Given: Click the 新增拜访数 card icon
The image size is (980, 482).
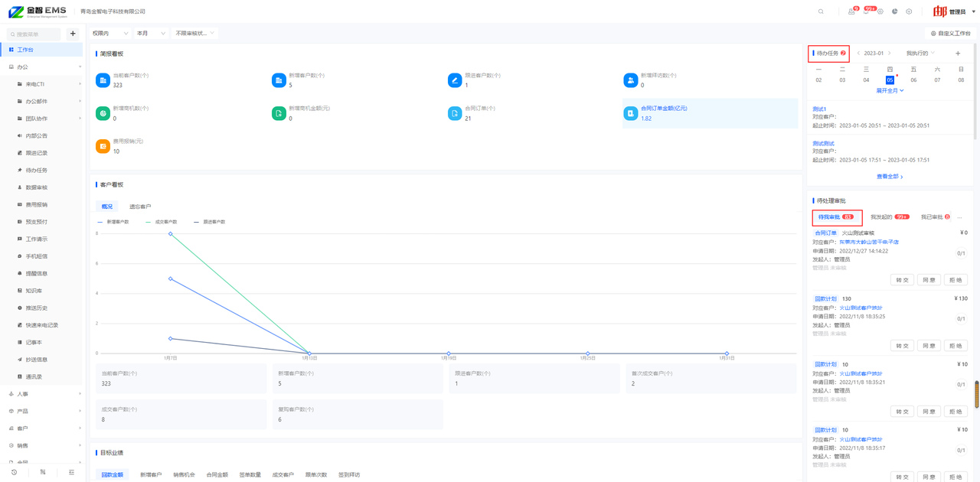Looking at the screenshot, I should point(631,80).
